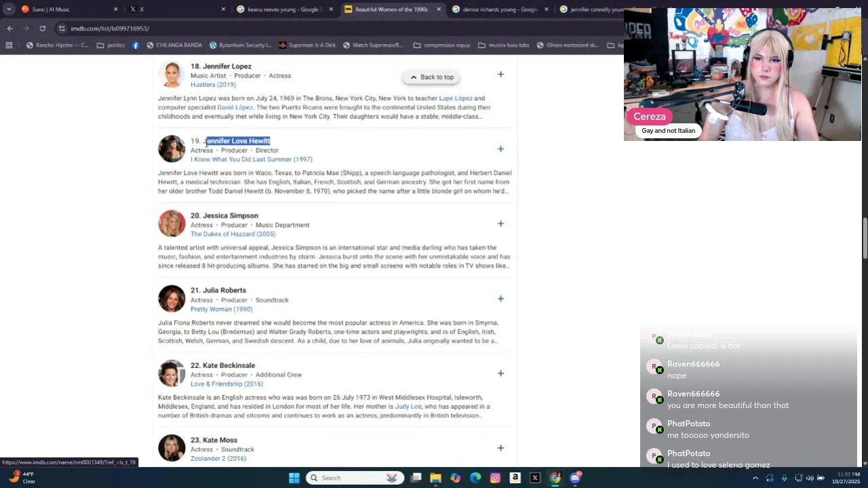The width and height of the screenshot is (868, 488).
Task: Open musicv bass tabs bookmarks folder
Action: click(503, 45)
